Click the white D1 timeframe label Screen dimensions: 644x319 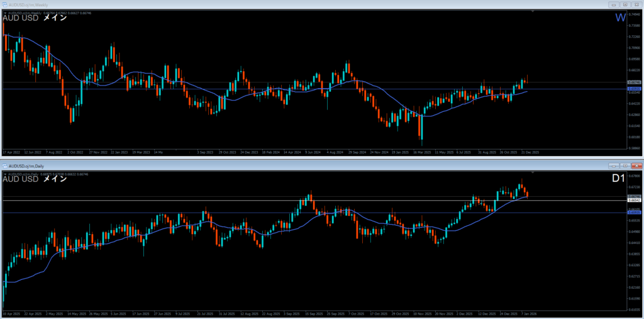pos(618,179)
